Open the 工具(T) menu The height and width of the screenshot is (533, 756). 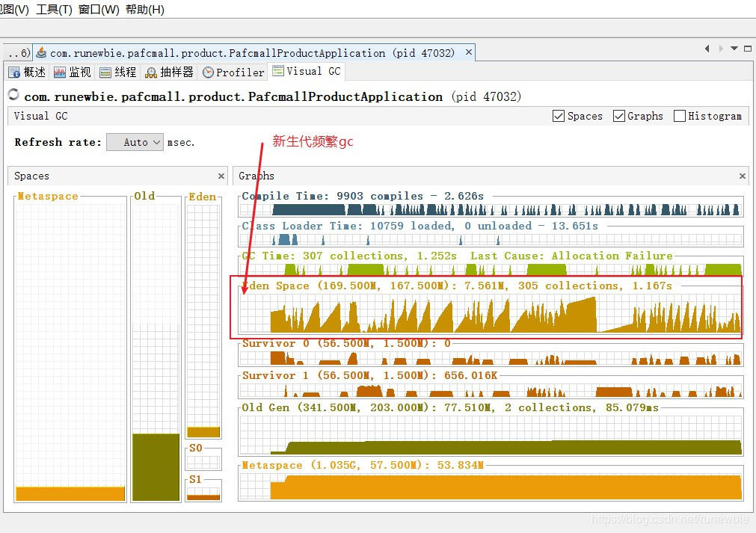54,9
